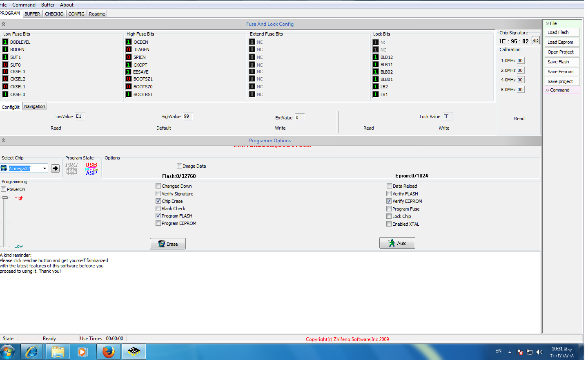Click the arrow icon beside chip selector
The image size is (588, 368).
[56, 168]
